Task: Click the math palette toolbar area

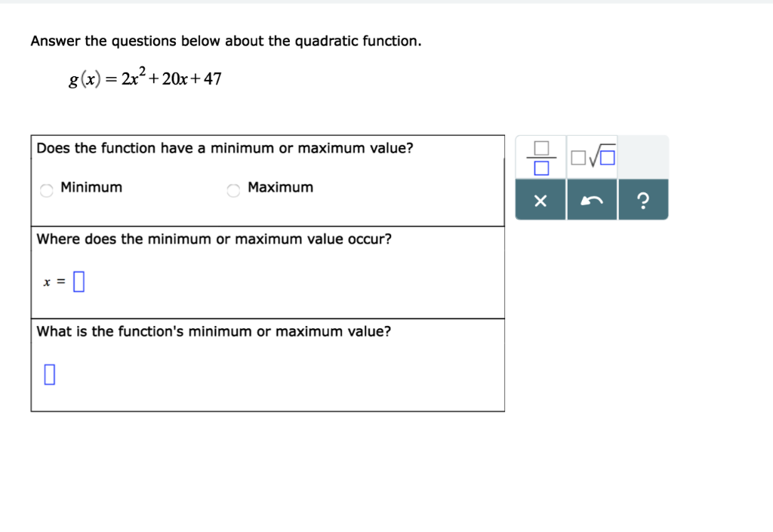Action: click(x=592, y=177)
